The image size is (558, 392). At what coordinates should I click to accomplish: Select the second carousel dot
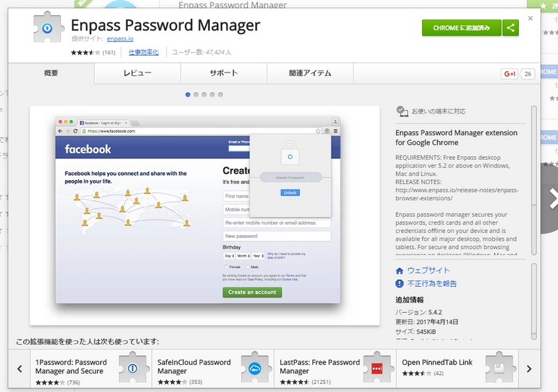tap(196, 95)
